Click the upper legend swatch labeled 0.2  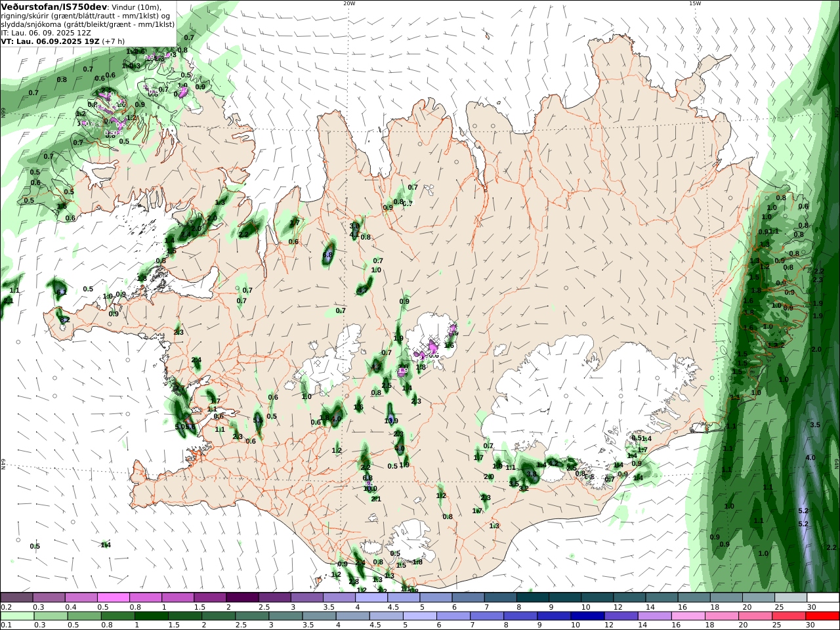click(x=16, y=598)
